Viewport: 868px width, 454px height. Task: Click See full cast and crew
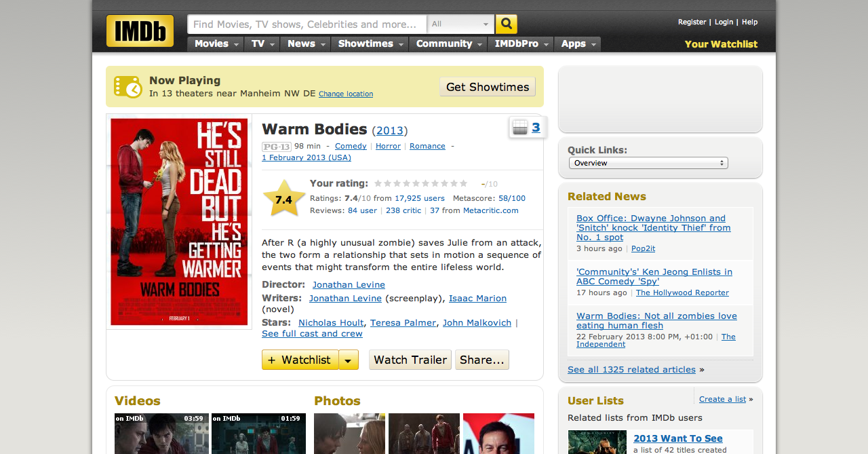point(312,334)
